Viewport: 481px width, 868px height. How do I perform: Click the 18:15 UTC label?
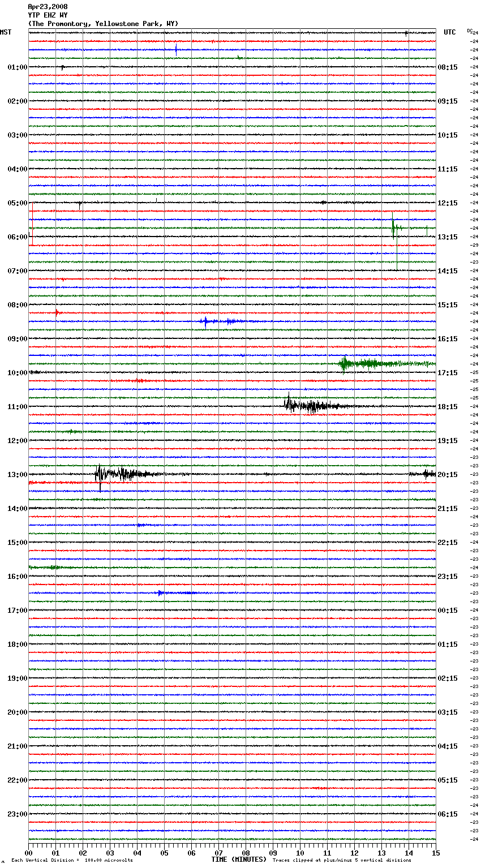pyautogui.click(x=448, y=407)
